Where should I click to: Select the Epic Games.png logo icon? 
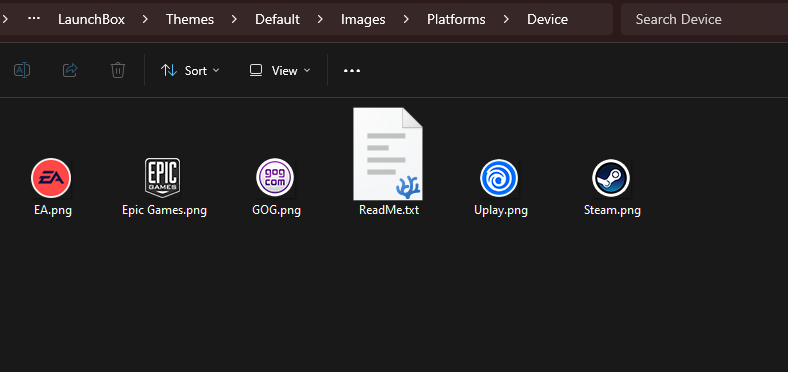162,178
